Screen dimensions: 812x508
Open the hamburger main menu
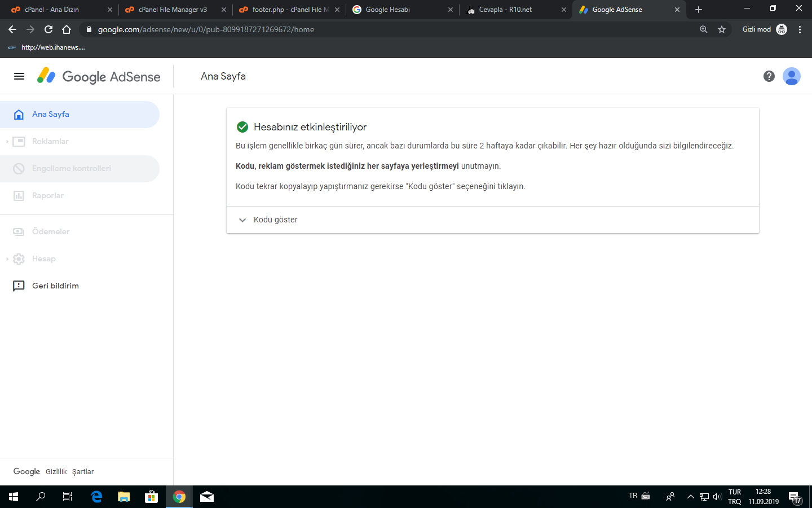(x=19, y=76)
